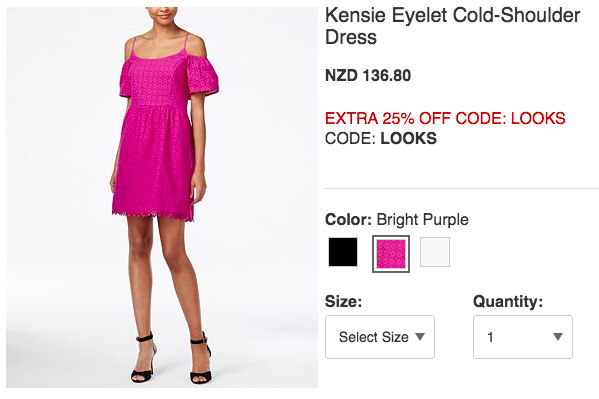Screen dimensions: 599x399
Task: Click the Kensie Eyelet Cold-Shoulder Dress title
Action: 452,26
